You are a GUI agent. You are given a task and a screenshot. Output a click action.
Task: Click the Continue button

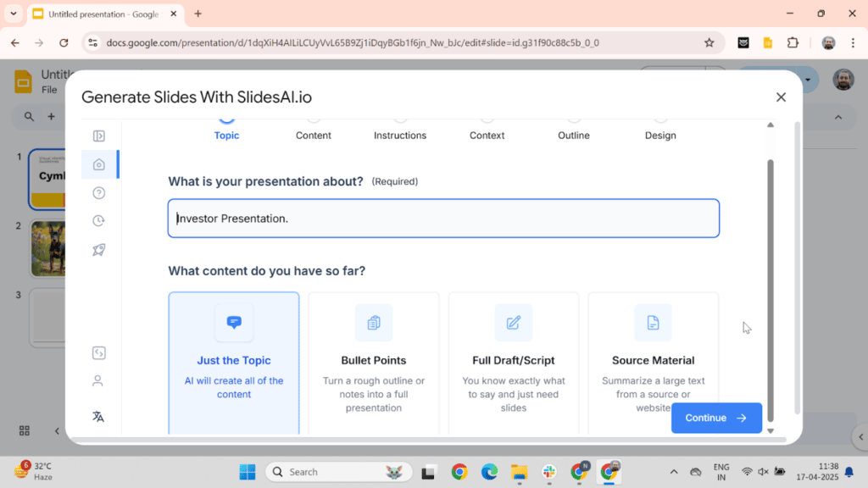[716, 418]
